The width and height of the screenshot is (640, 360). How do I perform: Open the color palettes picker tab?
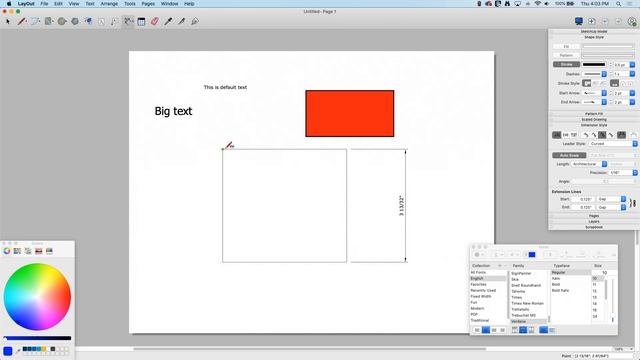point(28,251)
